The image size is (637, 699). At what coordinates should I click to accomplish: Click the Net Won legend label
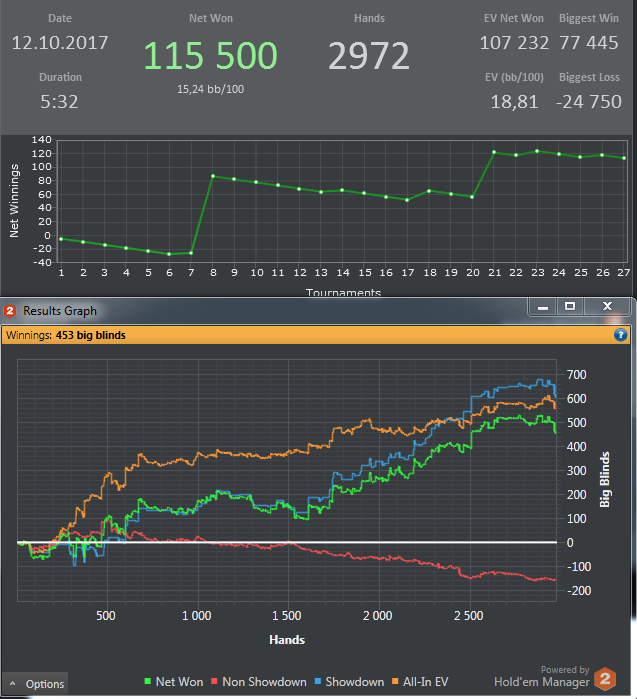(179, 682)
